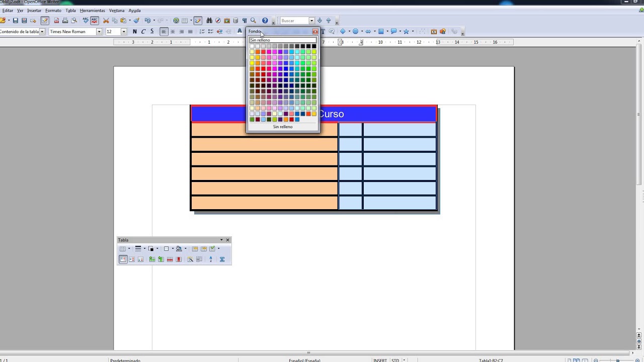This screenshot has width=644, height=362.
Task: Click Sin relleno at bottom of palette
Action: click(x=283, y=127)
